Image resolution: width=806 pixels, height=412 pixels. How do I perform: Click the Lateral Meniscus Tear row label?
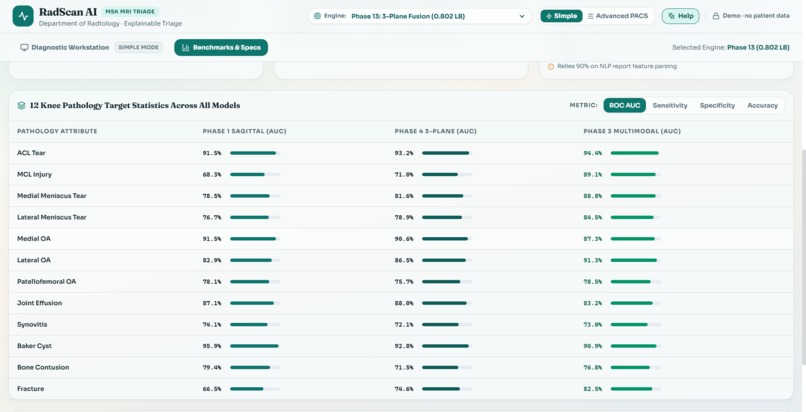[x=51, y=217]
